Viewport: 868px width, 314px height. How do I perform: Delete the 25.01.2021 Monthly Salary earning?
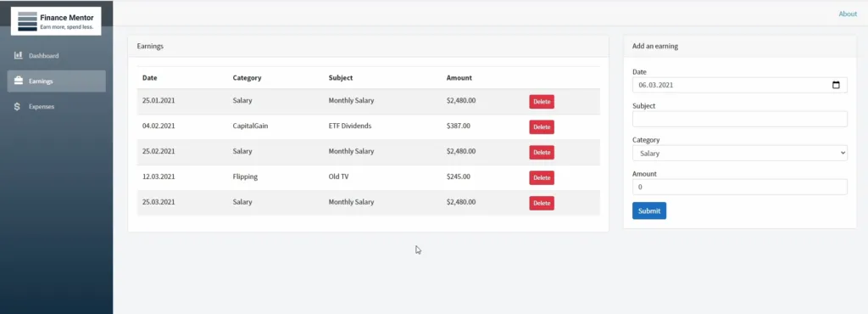click(x=542, y=102)
